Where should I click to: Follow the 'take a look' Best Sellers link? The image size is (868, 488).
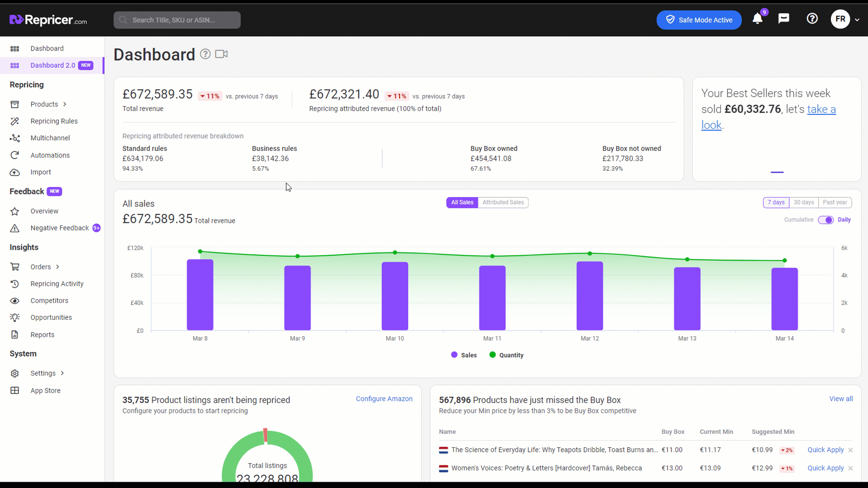point(821,109)
